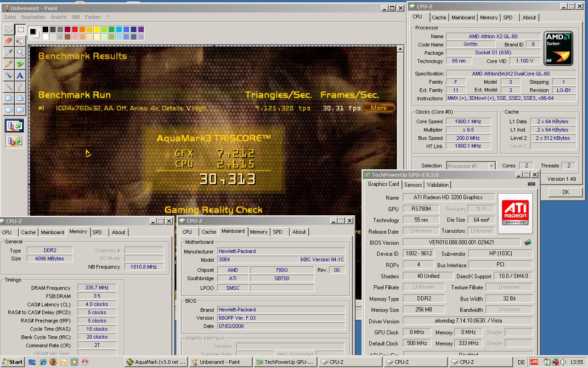Click the volume speaker tray icon
The width and height of the screenshot is (588, 368).
coord(563,362)
